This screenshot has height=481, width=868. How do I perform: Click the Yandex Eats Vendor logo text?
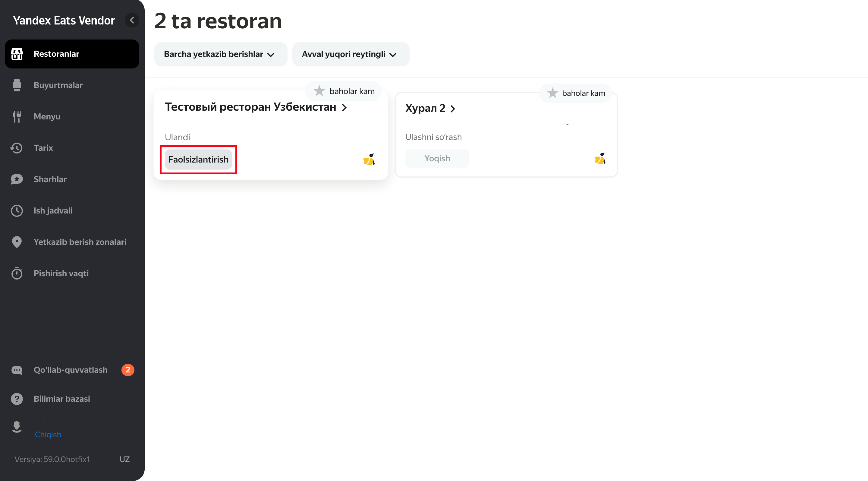click(x=64, y=20)
